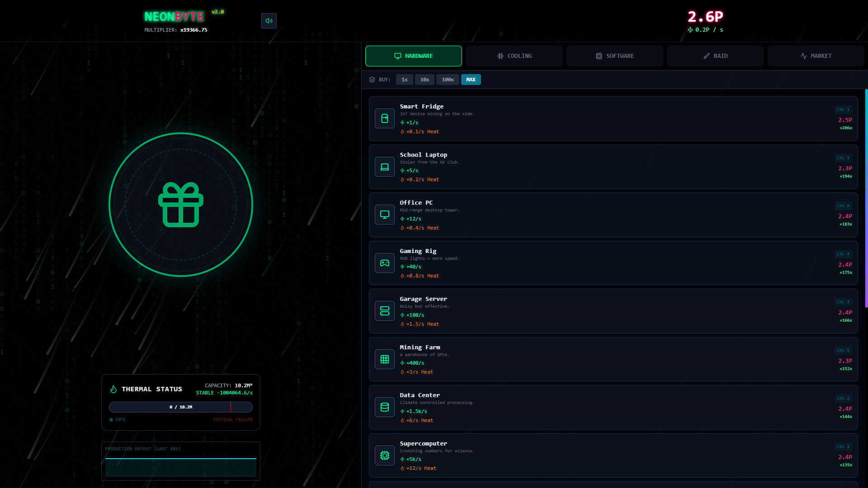Click the Office PC monitor icon

click(385, 215)
